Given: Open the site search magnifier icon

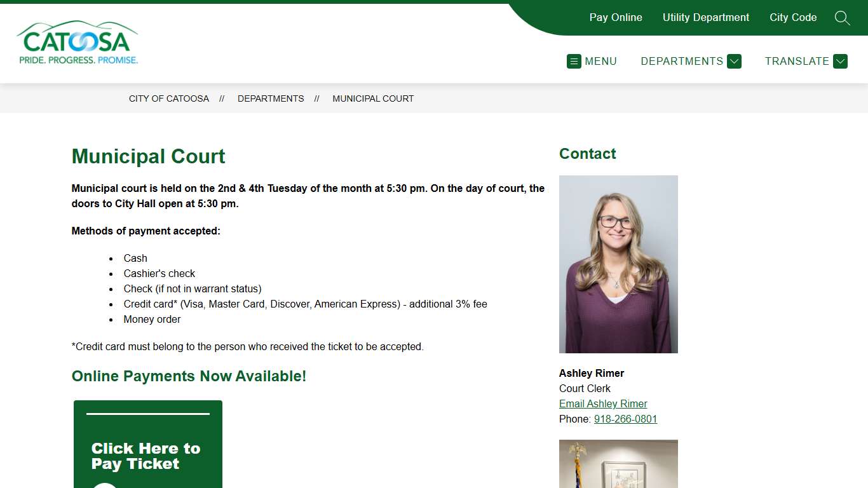Looking at the screenshot, I should 843,18.
